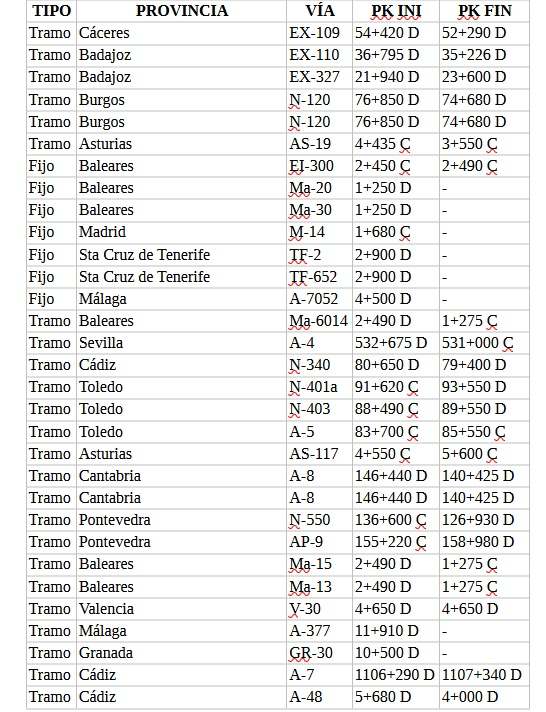This screenshot has height=712, width=546.
Task: Click the 1107+340 D end point cell
Action: tap(484, 675)
